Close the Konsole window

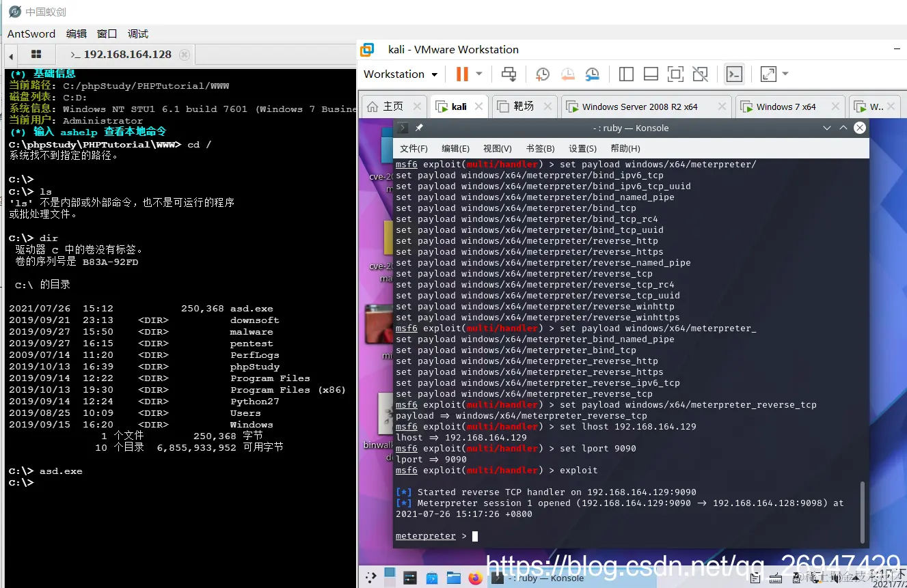860,128
